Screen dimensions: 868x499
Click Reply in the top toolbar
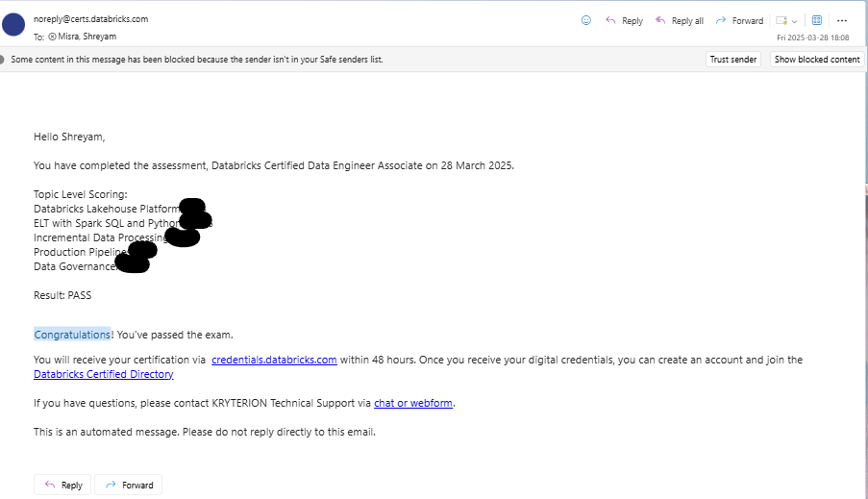624,20
